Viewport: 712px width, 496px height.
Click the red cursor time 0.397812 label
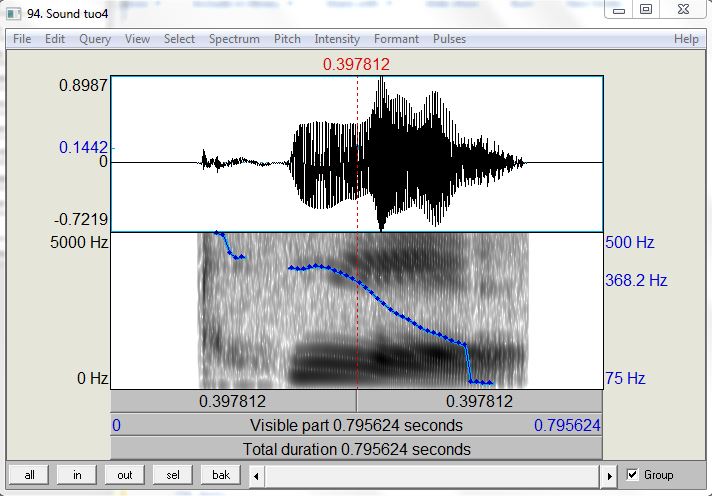click(x=356, y=64)
